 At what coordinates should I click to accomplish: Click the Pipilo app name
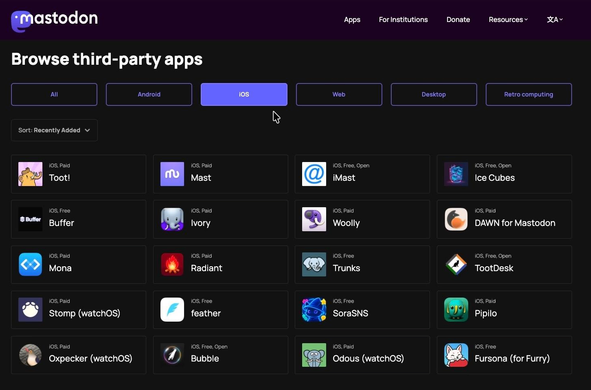tap(486, 314)
